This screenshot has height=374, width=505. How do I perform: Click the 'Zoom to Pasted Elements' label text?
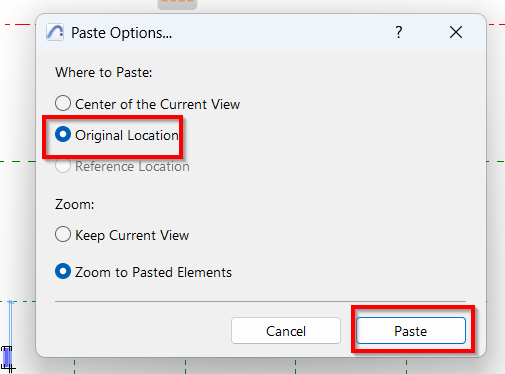click(x=153, y=272)
